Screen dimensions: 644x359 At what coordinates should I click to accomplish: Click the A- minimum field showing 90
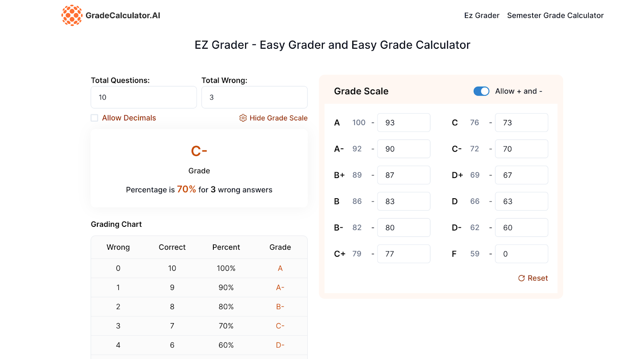pyautogui.click(x=404, y=149)
